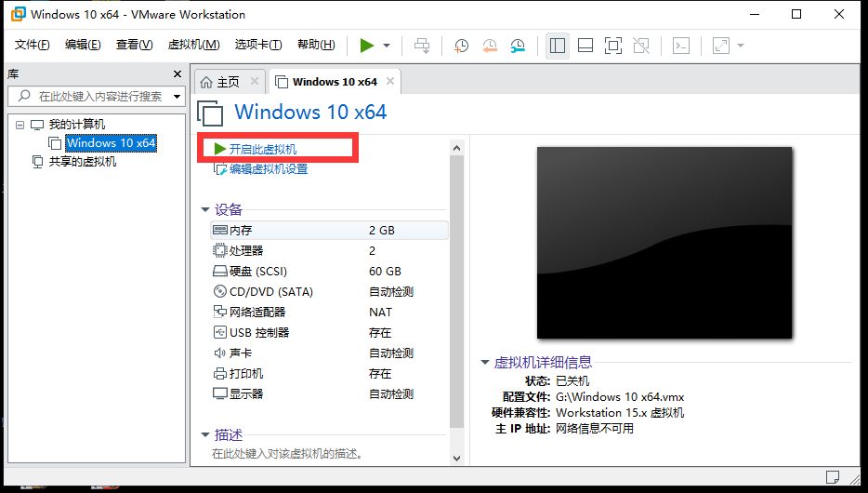Click the console view toolbar icon
The height and width of the screenshot is (493, 868).
click(x=681, y=46)
